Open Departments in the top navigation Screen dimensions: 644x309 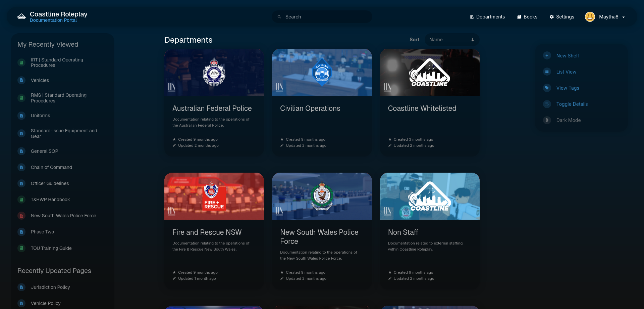(487, 17)
